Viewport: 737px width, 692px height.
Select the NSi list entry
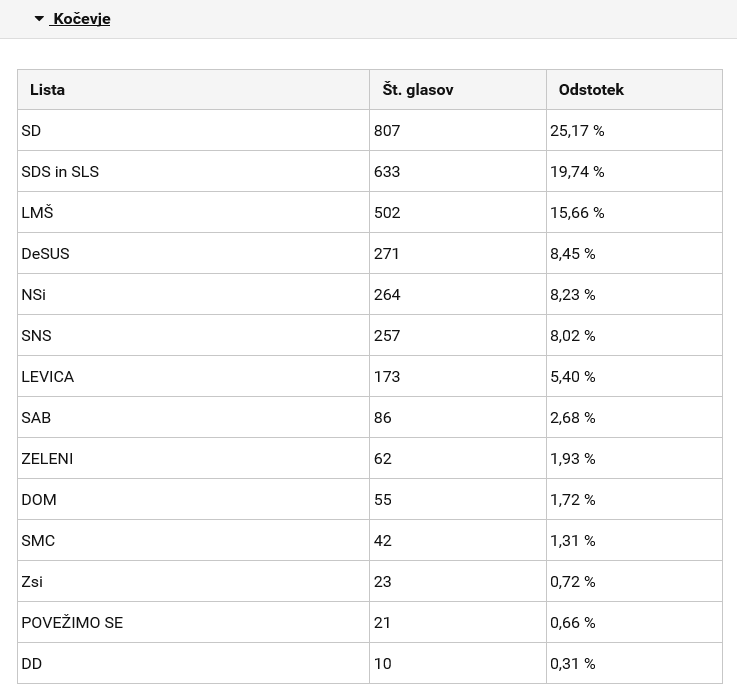point(193,294)
